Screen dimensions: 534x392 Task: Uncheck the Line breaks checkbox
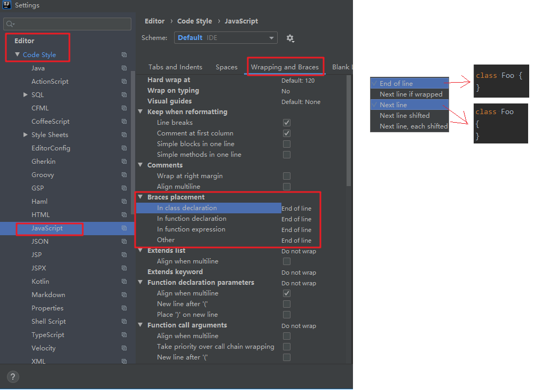coord(287,123)
